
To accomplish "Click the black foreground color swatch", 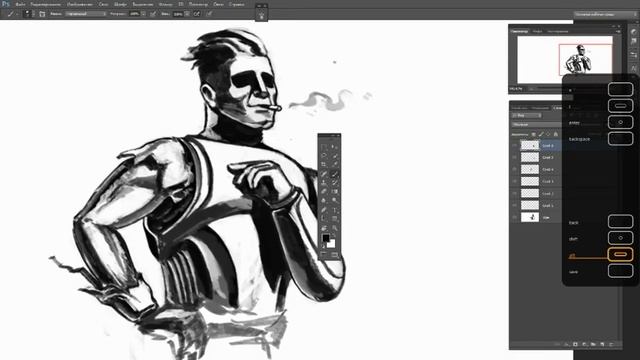I will click(326, 238).
